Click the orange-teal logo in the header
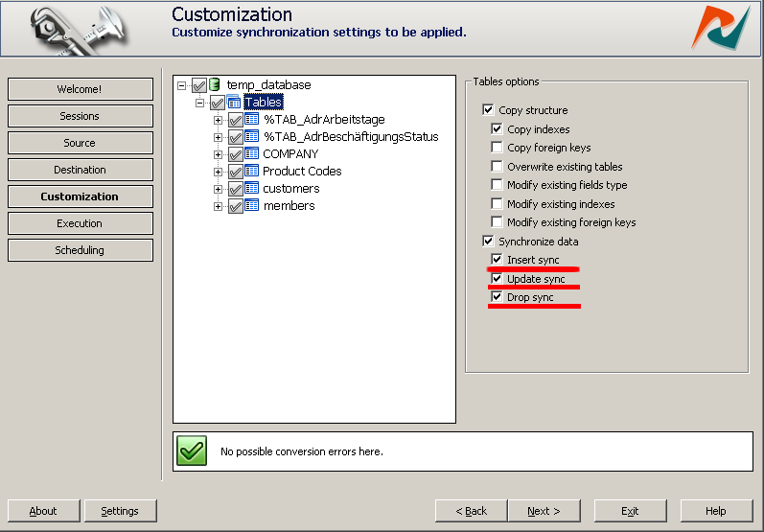The width and height of the screenshot is (764, 532). 721,28
